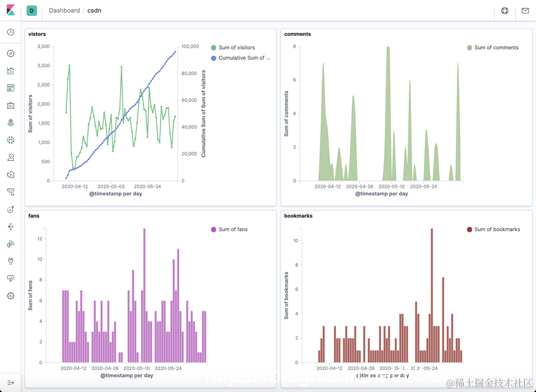Click the comments panel title
Image resolution: width=536 pixels, height=392 pixels.
click(297, 34)
